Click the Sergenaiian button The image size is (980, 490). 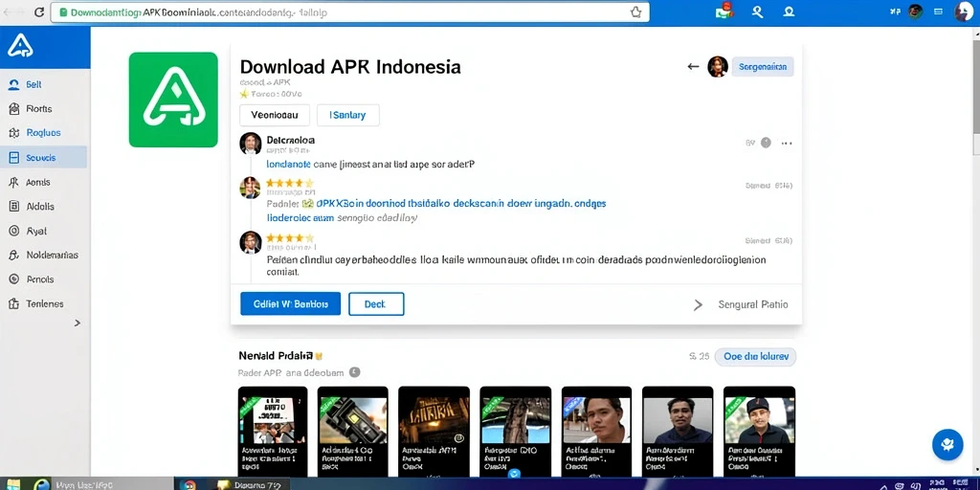[763, 66]
